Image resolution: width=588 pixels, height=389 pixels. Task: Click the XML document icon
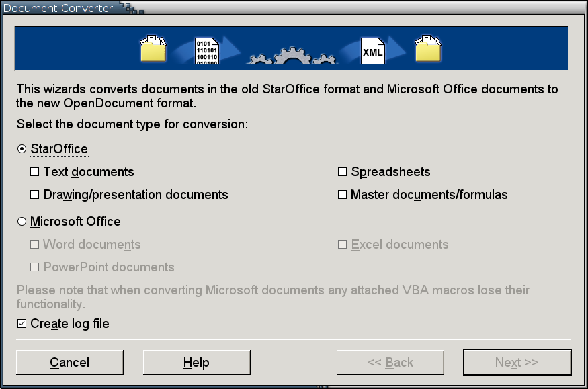click(372, 51)
